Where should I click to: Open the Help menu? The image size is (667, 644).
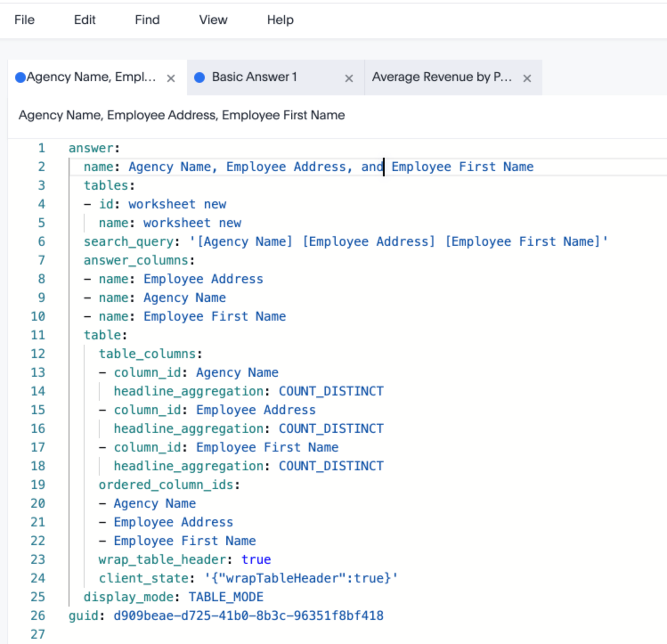click(x=280, y=20)
